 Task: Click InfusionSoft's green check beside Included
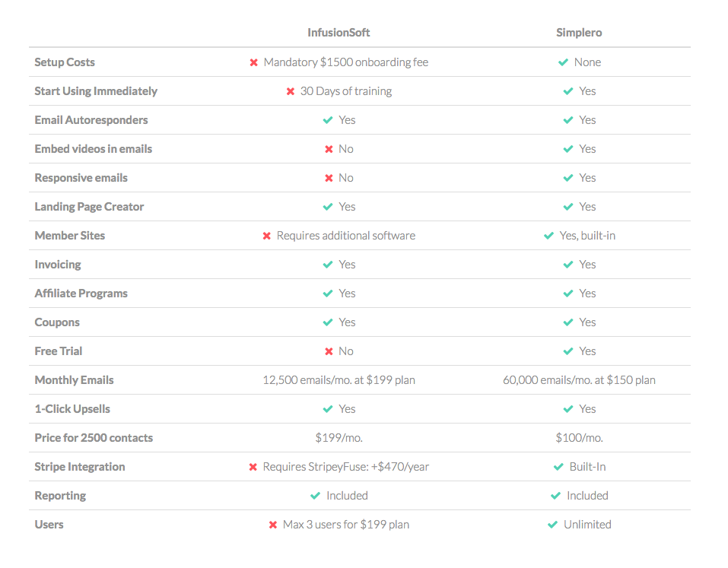pos(315,496)
